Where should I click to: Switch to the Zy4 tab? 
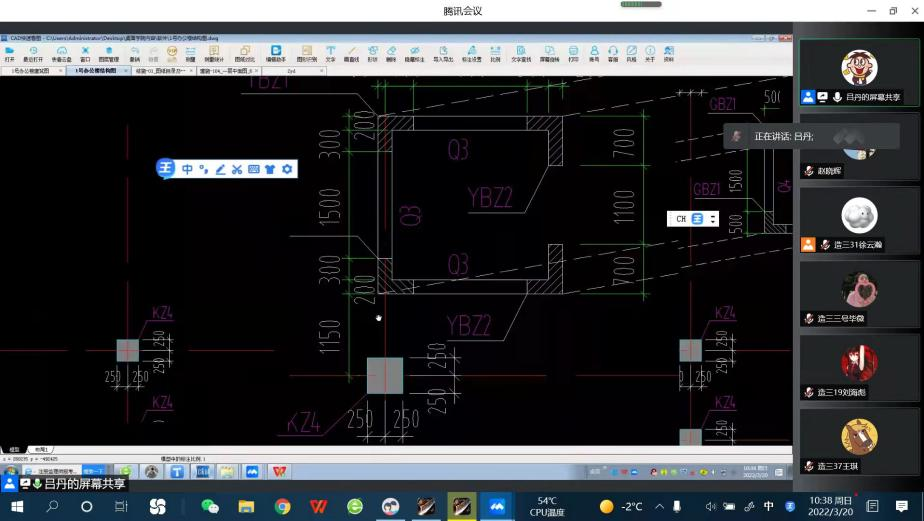pyautogui.click(x=291, y=71)
